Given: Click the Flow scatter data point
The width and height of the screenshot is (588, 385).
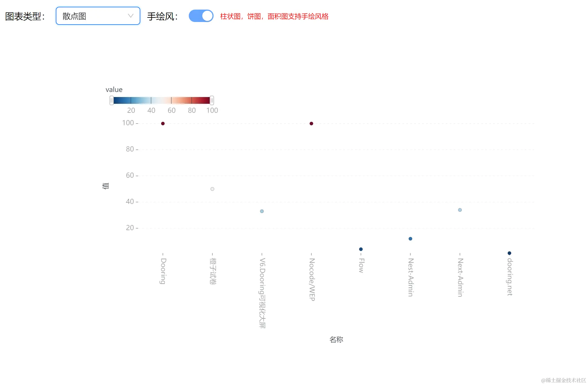Looking at the screenshot, I should (361, 249).
